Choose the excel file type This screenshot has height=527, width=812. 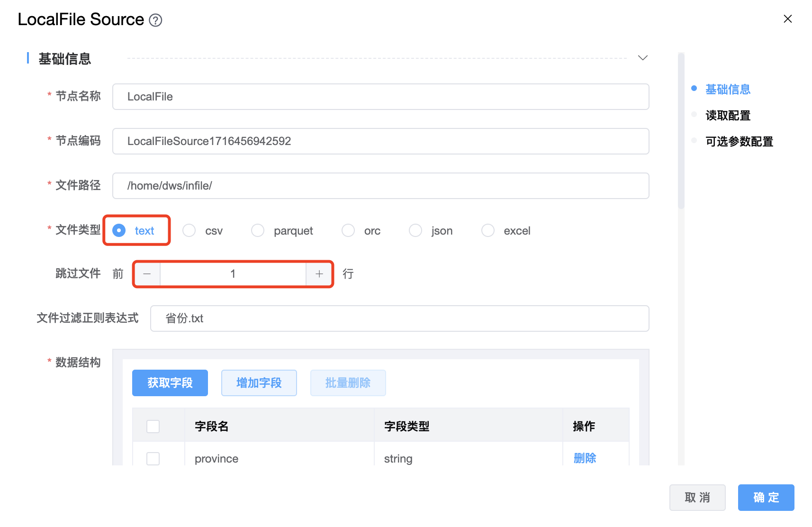point(488,231)
